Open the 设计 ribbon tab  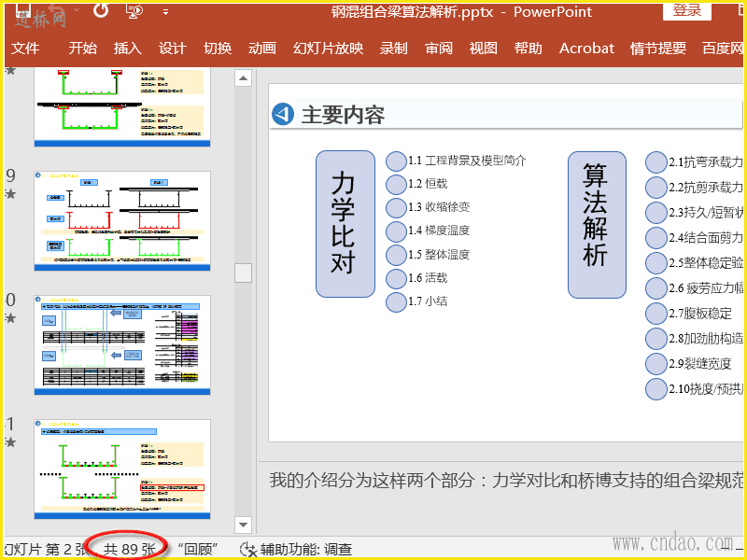172,49
